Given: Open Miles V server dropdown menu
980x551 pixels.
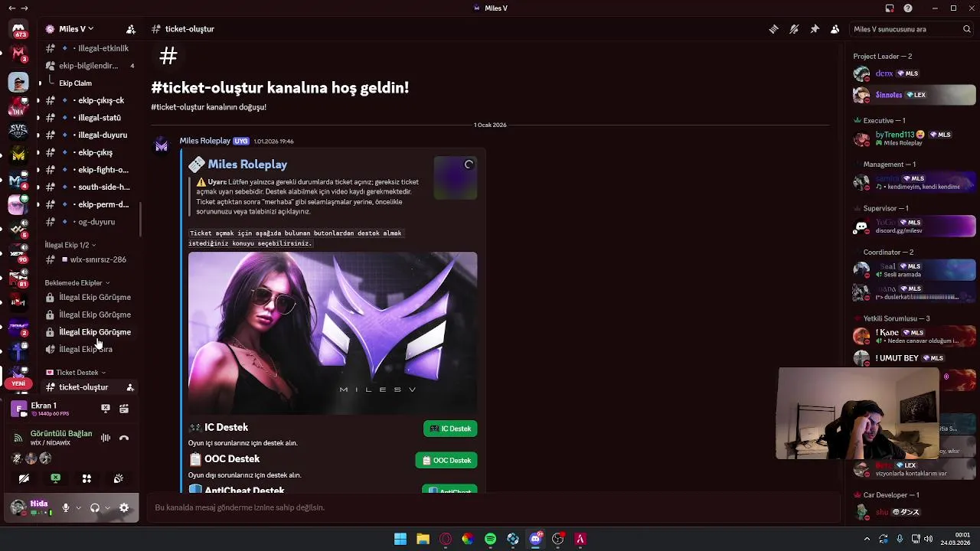Looking at the screenshot, I should [x=76, y=29].
